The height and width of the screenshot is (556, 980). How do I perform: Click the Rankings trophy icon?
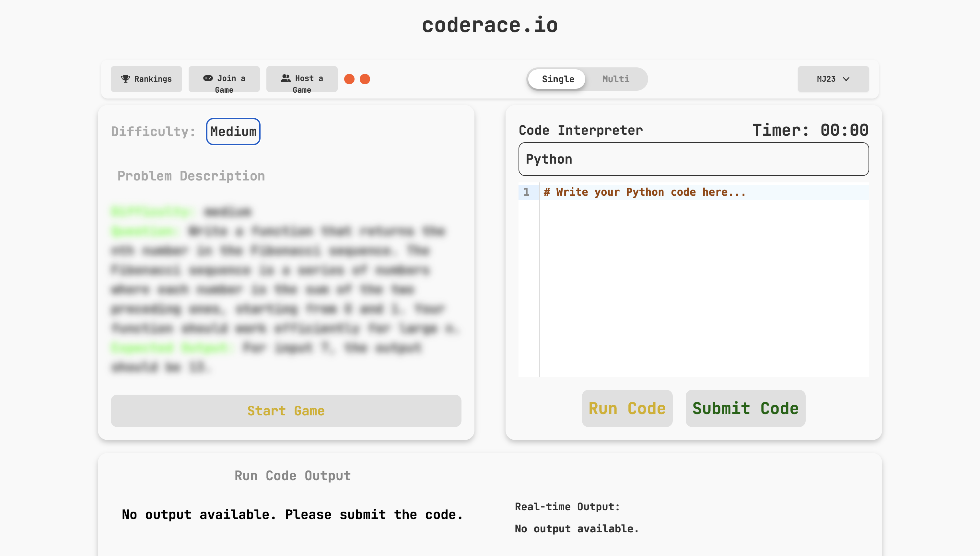pyautogui.click(x=125, y=79)
